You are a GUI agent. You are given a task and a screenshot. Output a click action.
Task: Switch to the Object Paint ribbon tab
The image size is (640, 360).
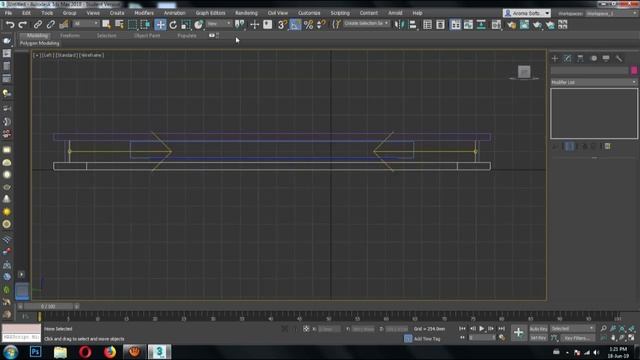click(x=147, y=36)
